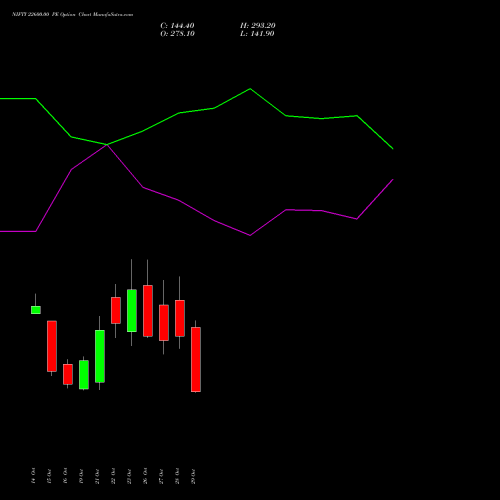Click the red 22 Oct candlestick body

[x=116, y=310]
